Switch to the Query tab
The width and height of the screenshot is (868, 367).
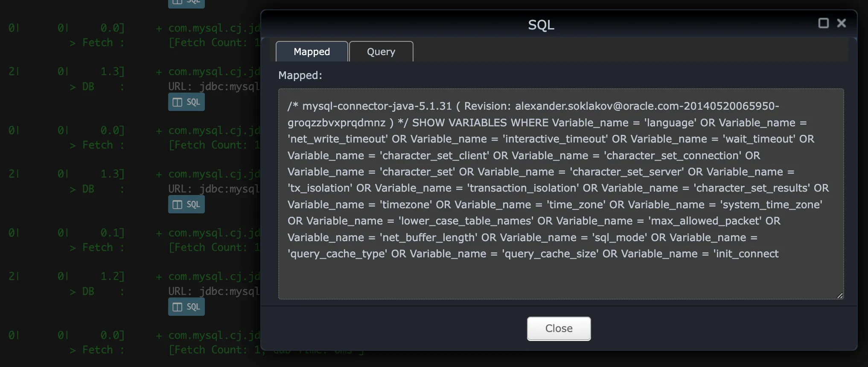click(381, 52)
